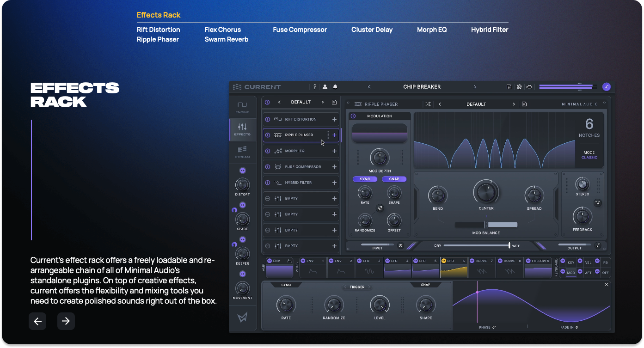Select the FOLLOW 9 modulator slot
The height and width of the screenshot is (348, 644).
tap(538, 268)
